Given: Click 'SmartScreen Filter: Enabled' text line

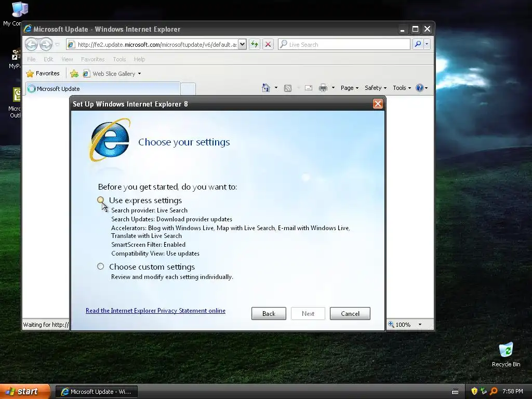Looking at the screenshot, I should [x=148, y=245].
